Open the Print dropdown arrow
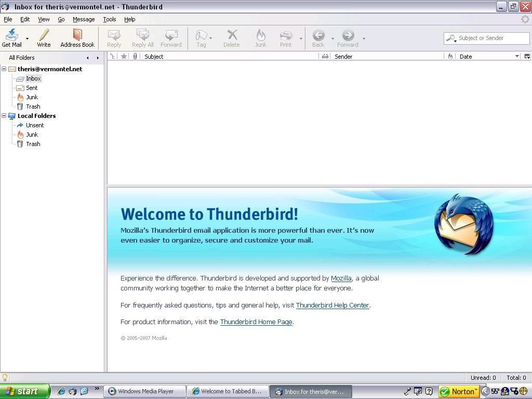This screenshot has width=532, height=399. pyautogui.click(x=301, y=38)
